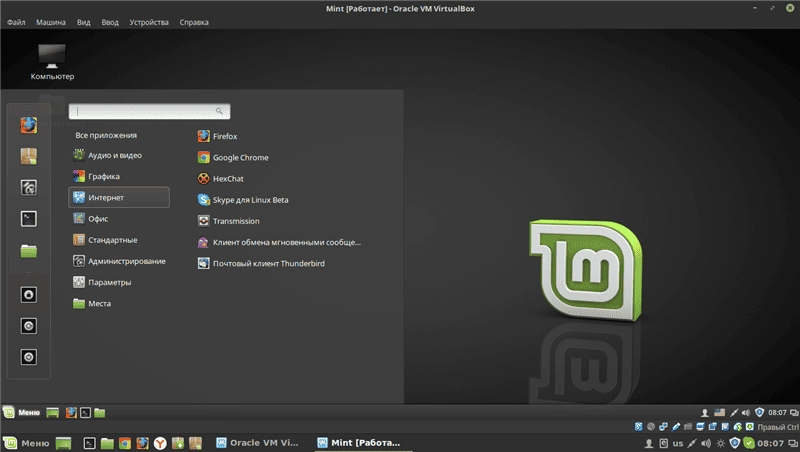Click the VirtualBox network status icon
The image size is (800, 452).
coord(663,427)
